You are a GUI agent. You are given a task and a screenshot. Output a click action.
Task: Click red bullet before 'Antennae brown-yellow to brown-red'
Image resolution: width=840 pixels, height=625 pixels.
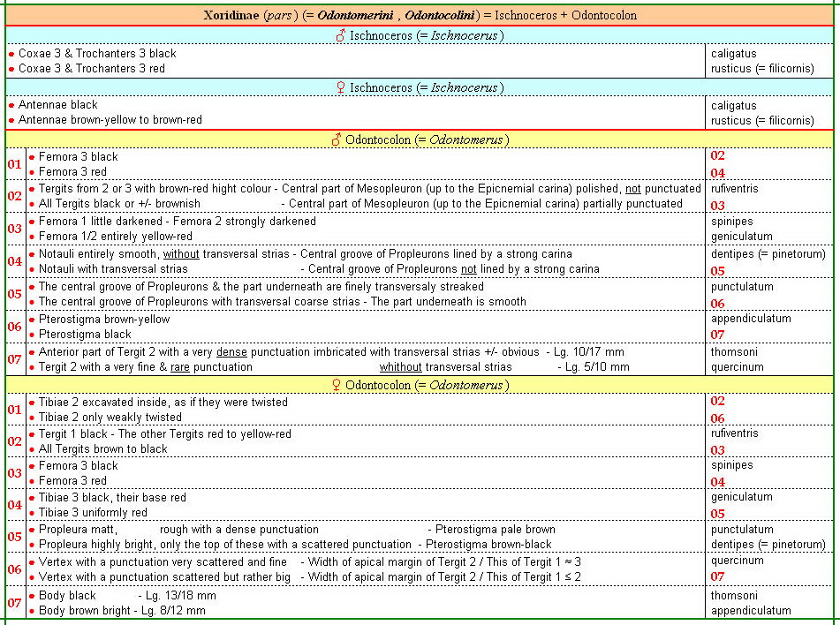pos(11,121)
